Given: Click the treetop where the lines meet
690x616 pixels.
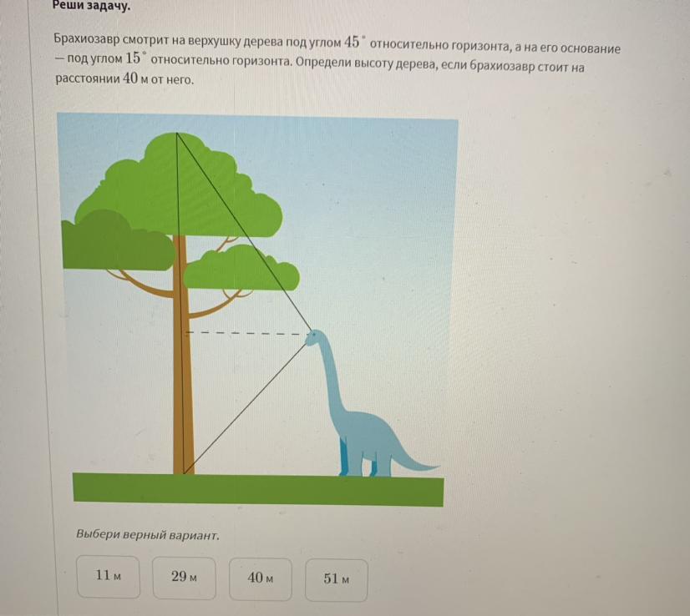Looking at the screenshot, I should click(x=176, y=134).
